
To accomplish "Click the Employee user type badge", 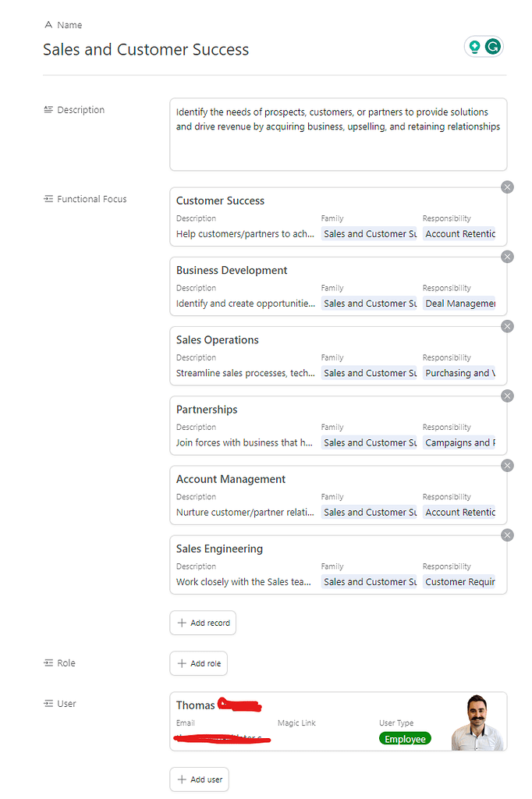I will pos(405,738).
